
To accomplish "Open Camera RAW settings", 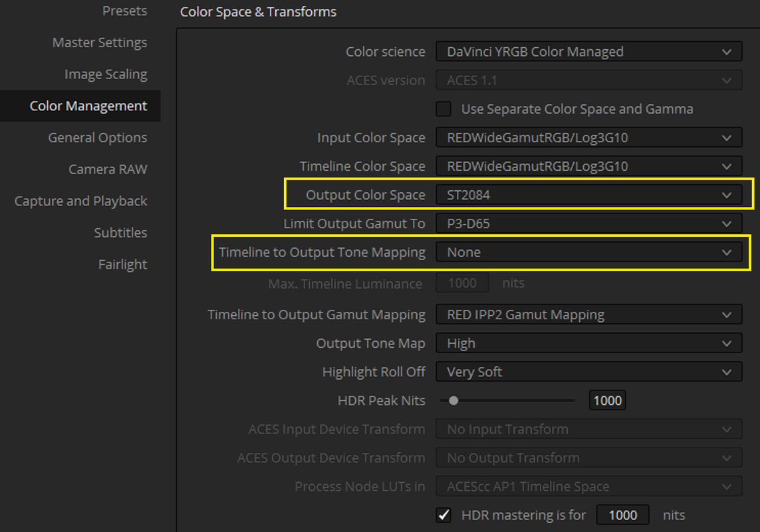I will click(108, 170).
